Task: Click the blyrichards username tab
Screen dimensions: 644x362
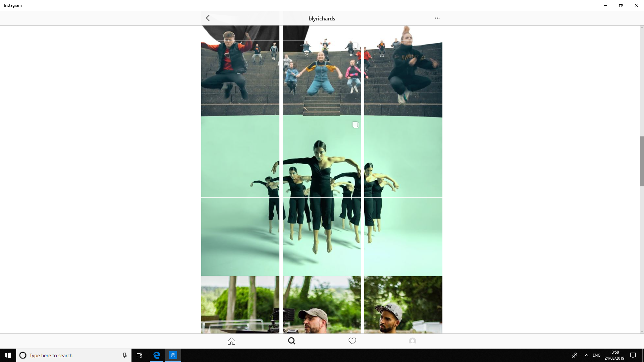Action: coord(322,18)
